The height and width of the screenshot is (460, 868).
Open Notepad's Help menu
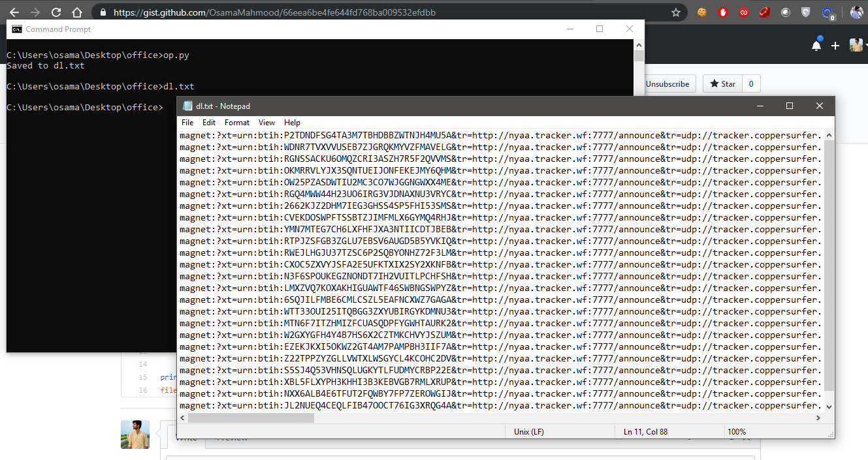(x=292, y=122)
